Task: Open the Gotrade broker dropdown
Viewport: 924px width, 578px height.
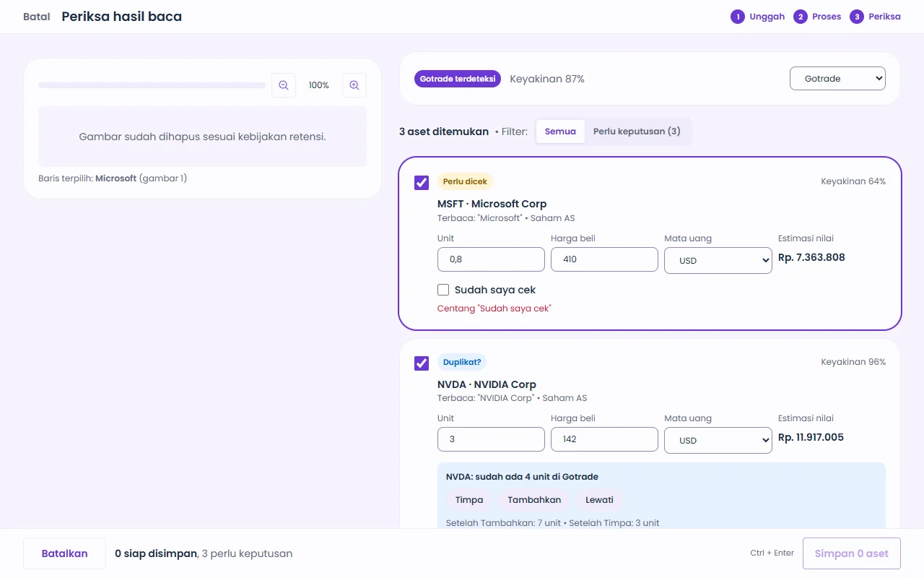Action: pos(837,78)
